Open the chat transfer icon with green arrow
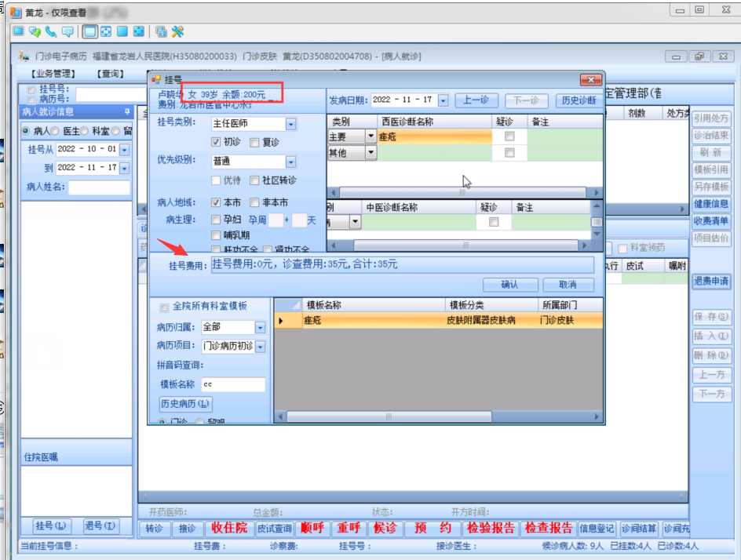Image resolution: width=741 pixels, height=560 pixels. click(35, 31)
